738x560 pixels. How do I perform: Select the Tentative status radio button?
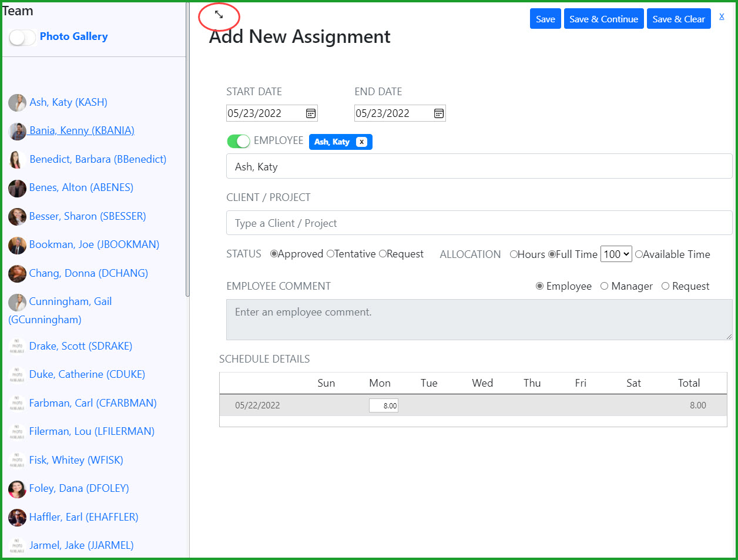(330, 254)
